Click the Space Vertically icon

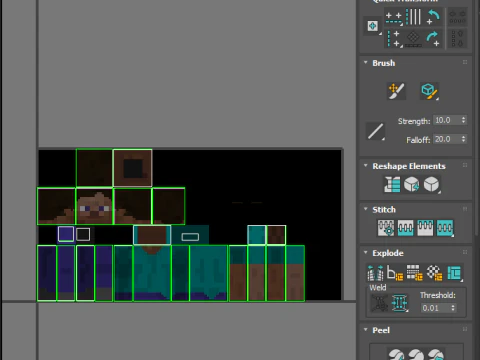(x=457, y=38)
